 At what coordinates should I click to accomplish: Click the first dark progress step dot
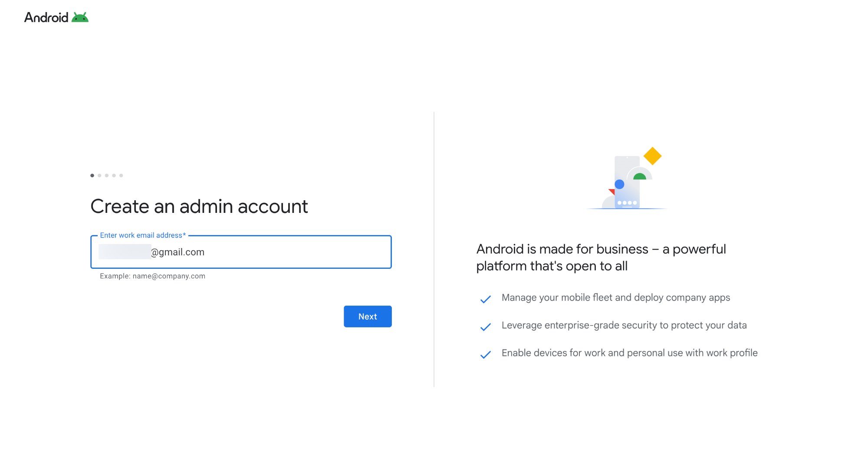tap(92, 176)
